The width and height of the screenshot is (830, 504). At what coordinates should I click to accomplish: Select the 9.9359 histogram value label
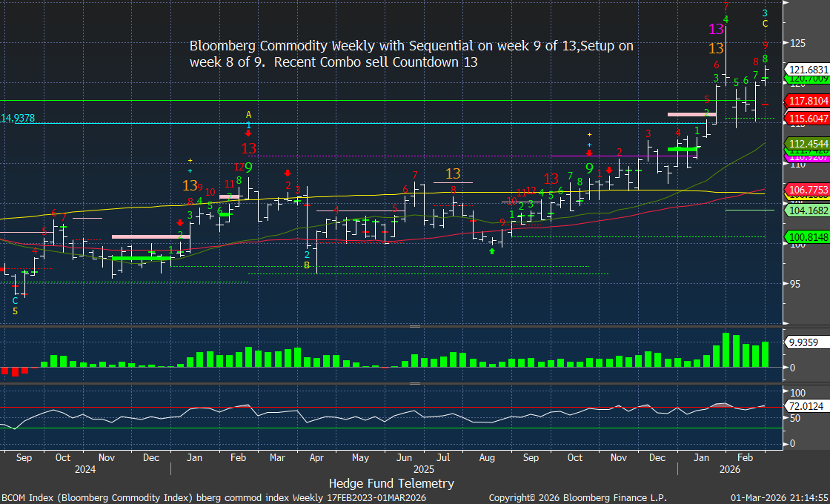click(802, 342)
